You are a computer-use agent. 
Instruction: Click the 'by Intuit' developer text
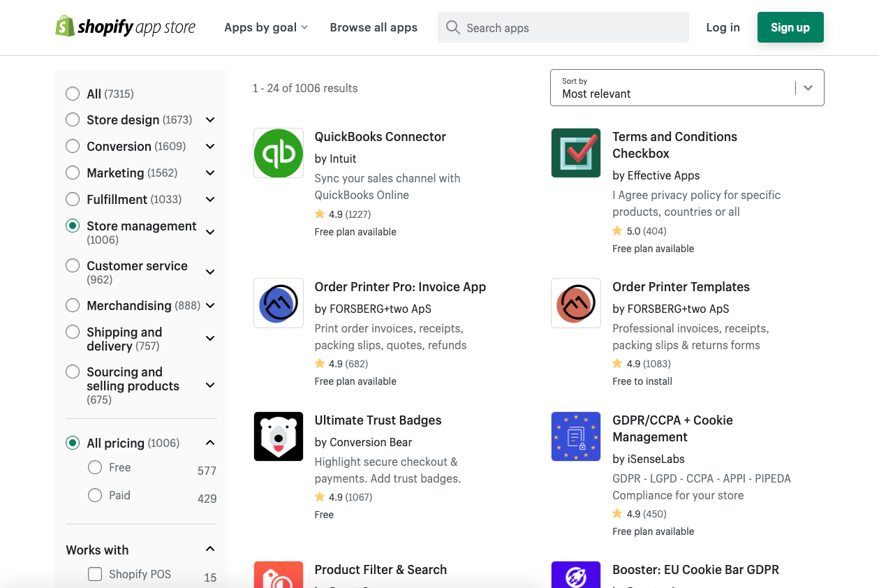click(x=336, y=159)
